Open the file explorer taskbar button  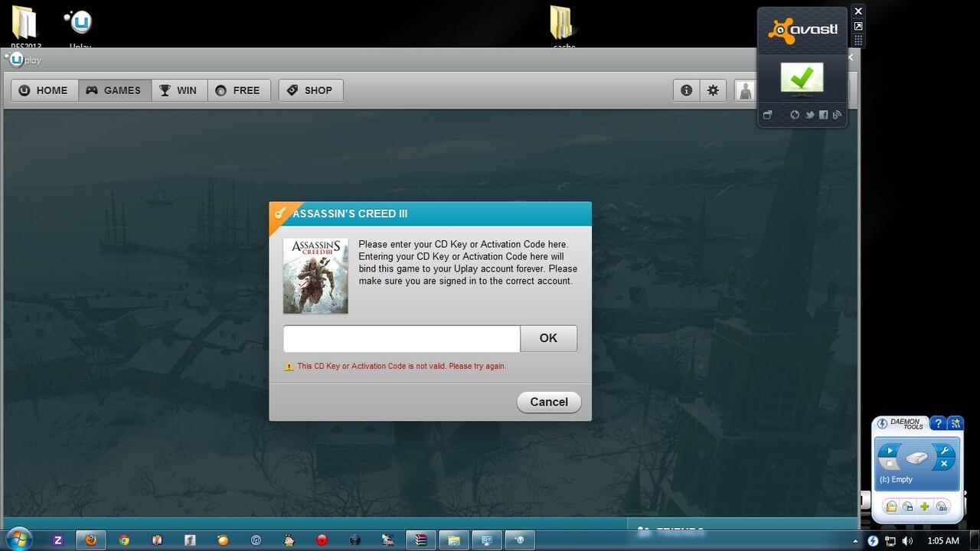453,540
